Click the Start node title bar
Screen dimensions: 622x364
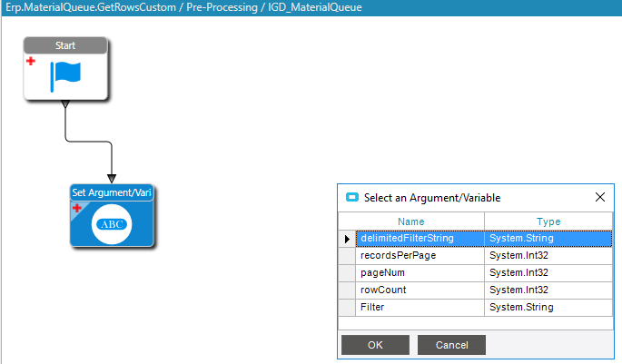(65, 45)
